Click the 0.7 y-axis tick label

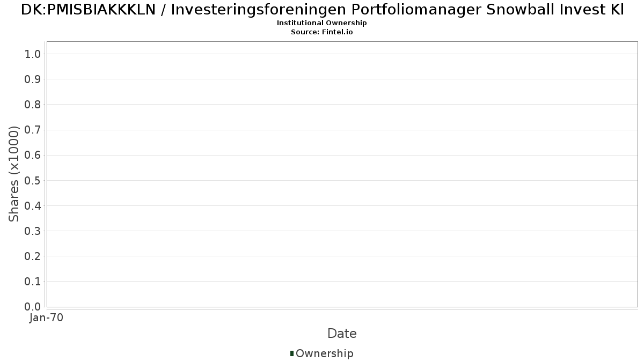33,130
